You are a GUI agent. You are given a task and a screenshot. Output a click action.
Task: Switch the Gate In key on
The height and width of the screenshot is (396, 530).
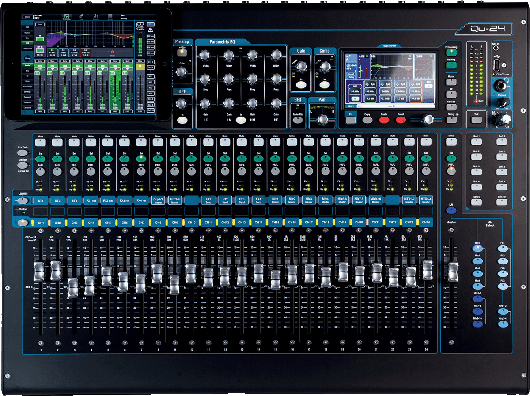(301, 84)
